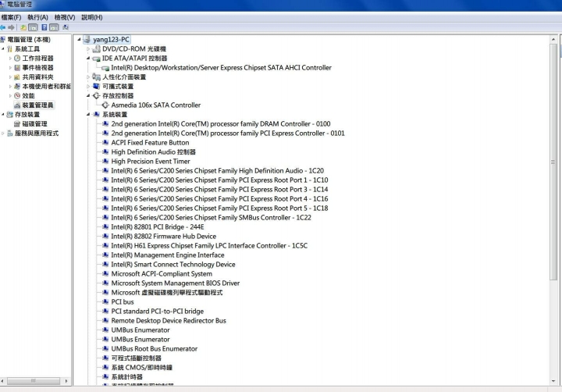The width and height of the screenshot is (562, 392).
Task: Select PCI Express Root Port 1 - 1C10
Action: click(x=219, y=180)
